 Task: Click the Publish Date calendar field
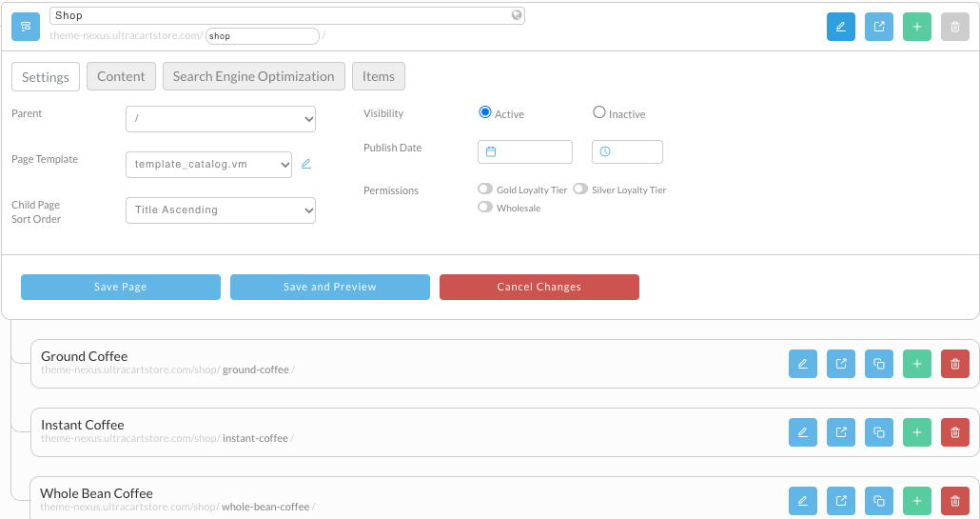tap(525, 152)
